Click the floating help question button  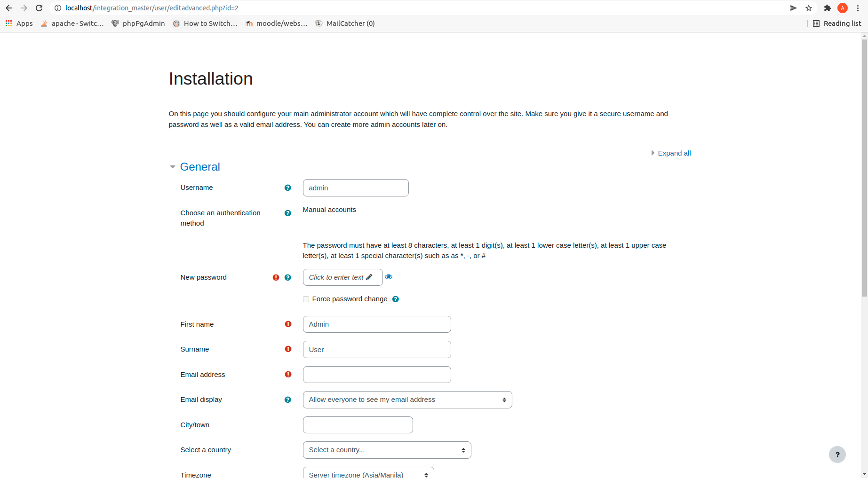pyautogui.click(x=837, y=454)
